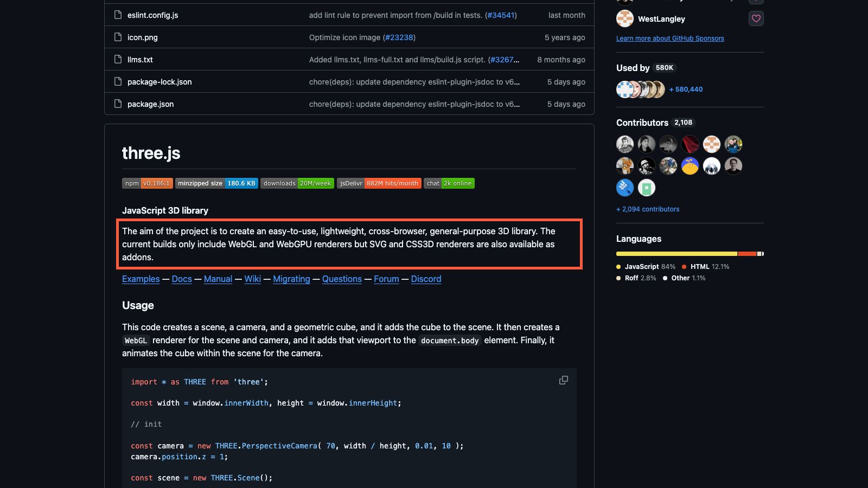Click the WestLangley avatar image
Image resolution: width=868 pixels, height=488 pixels.
coord(625,18)
